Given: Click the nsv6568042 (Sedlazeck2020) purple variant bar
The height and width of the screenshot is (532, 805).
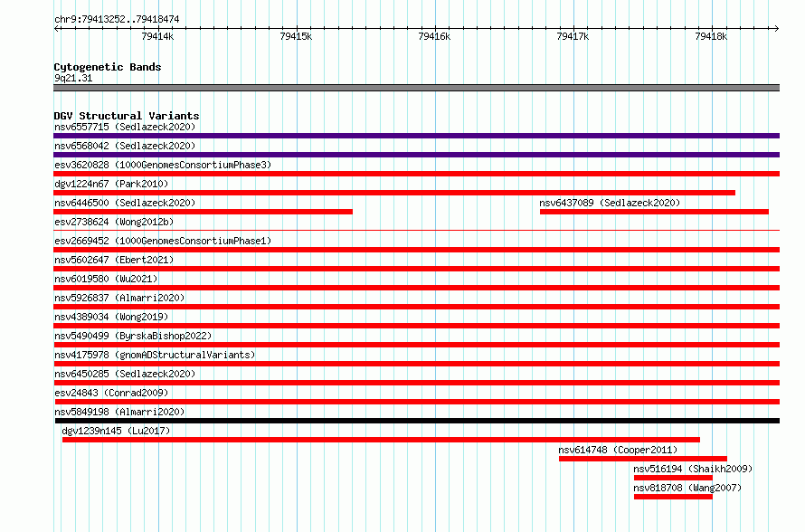Looking at the screenshot, I should tap(416, 155).
